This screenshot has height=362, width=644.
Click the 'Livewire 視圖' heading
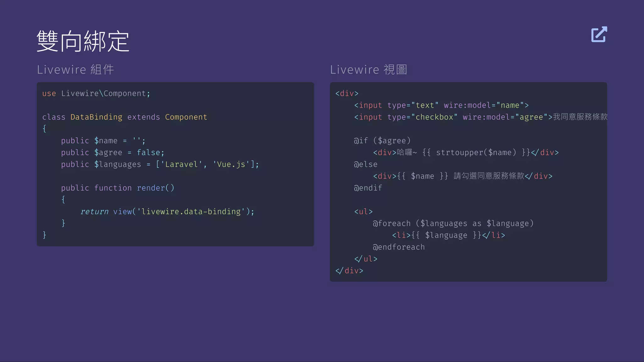pyautogui.click(x=369, y=69)
